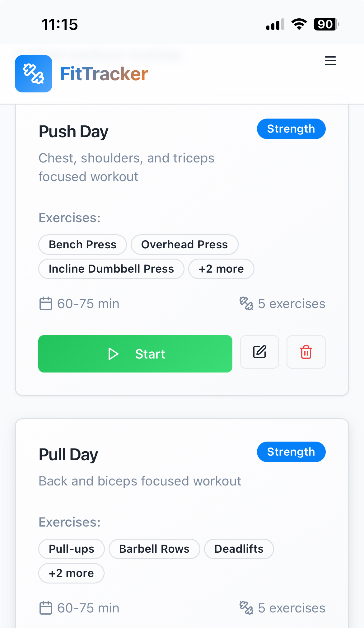The width and height of the screenshot is (364, 628).
Task: Select the Overhead Press chip
Action: (x=184, y=245)
